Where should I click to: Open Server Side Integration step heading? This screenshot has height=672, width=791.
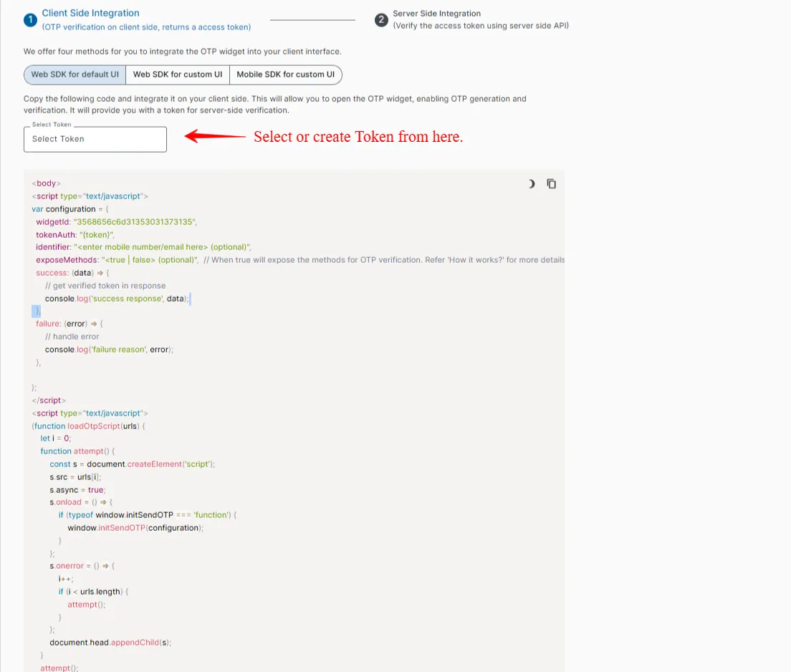point(437,14)
